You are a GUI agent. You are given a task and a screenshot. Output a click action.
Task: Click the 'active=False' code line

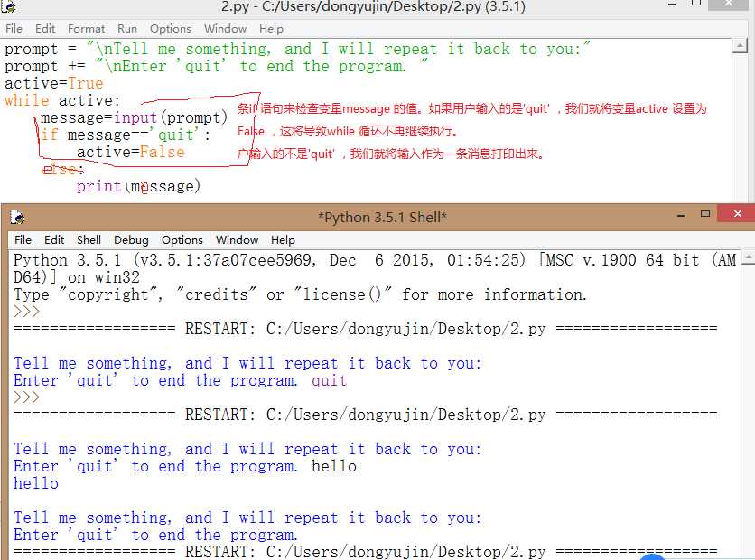[x=130, y=152]
